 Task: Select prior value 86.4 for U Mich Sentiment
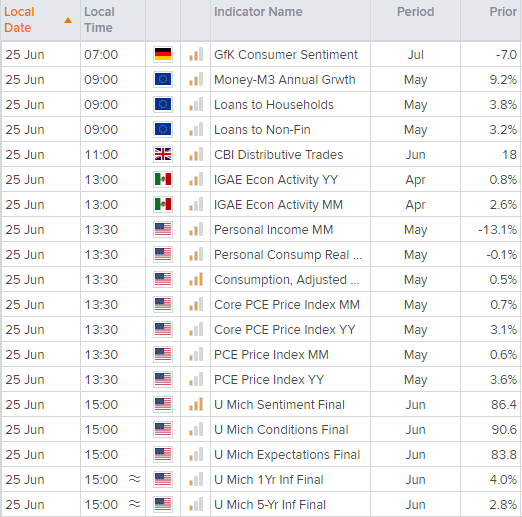[x=504, y=405]
